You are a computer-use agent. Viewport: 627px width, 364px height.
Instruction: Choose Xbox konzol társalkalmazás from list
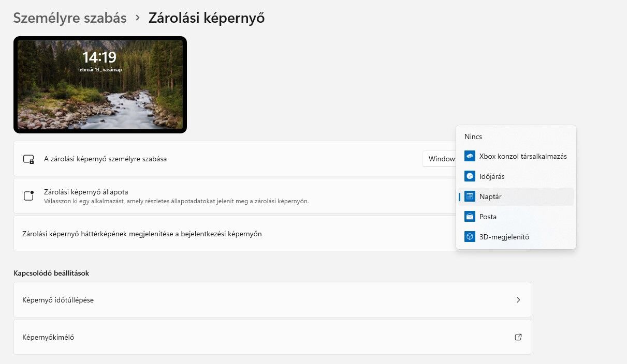coord(516,156)
